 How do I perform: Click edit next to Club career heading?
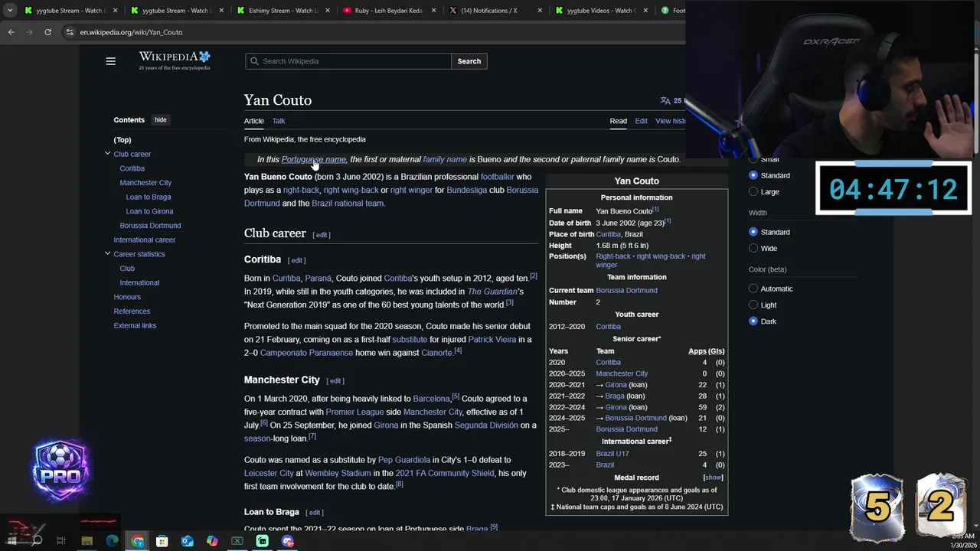click(x=322, y=235)
